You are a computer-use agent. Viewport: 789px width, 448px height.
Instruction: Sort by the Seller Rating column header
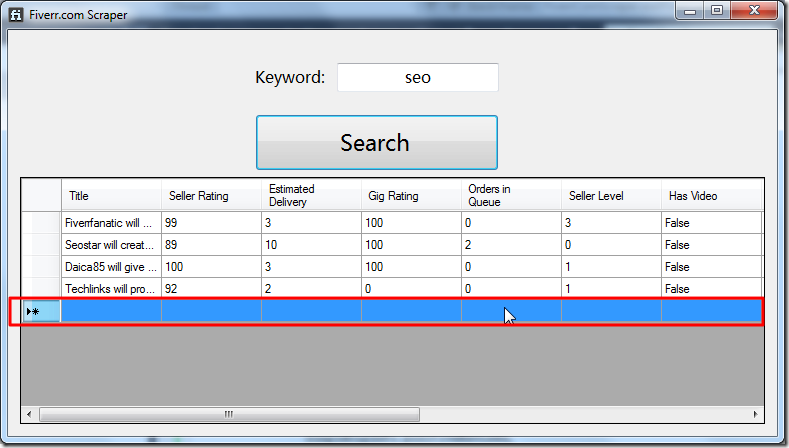pos(211,195)
